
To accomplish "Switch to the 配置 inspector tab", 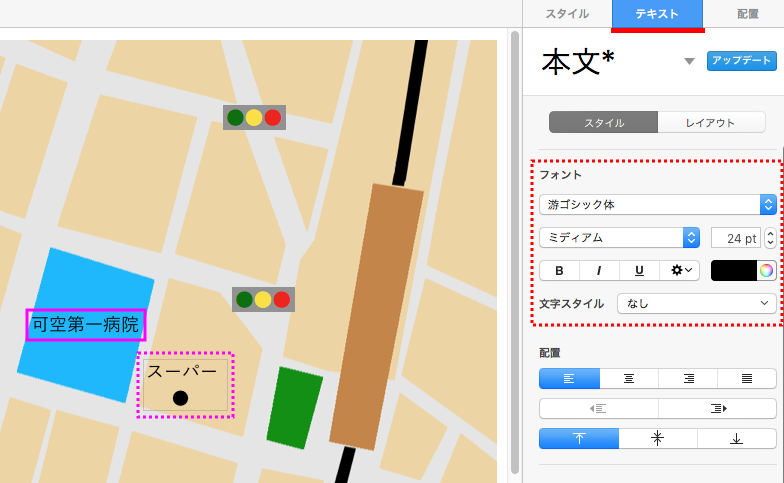I will (747, 14).
